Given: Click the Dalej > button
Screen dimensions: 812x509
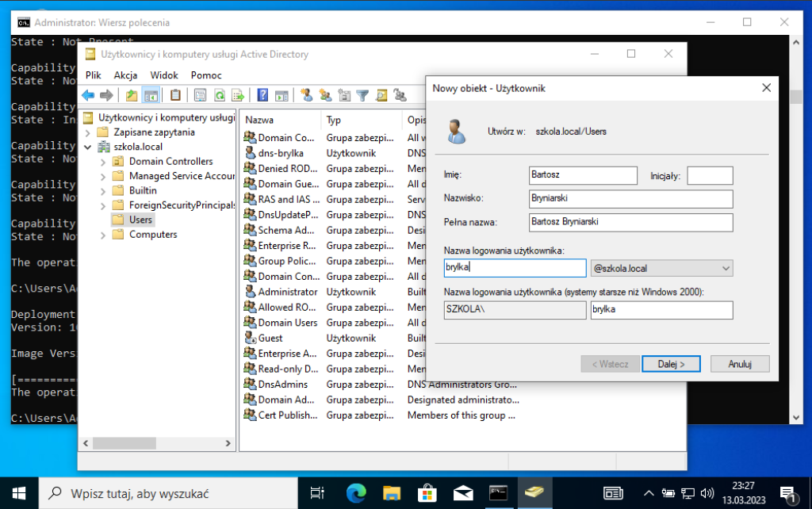Looking at the screenshot, I should (671, 364).
